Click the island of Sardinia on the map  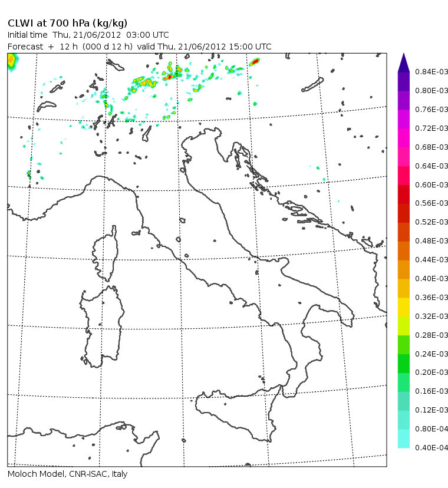point(102,327)
